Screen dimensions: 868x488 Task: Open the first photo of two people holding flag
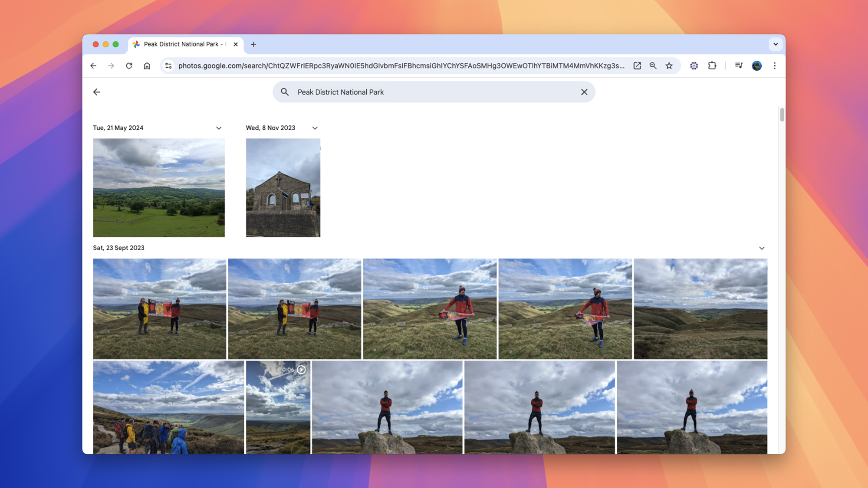(160, 309)
